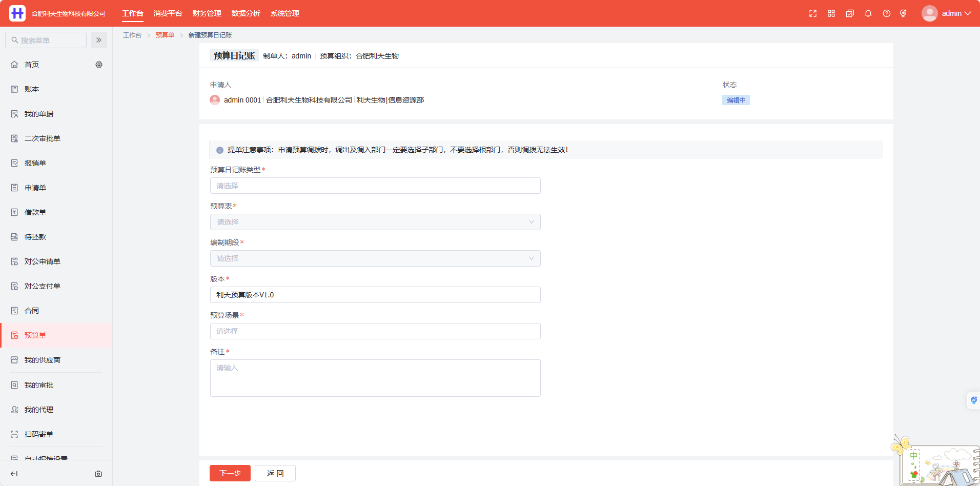Click 返回 button
The width and height of the screenshot is (980, 486).
(275, 473)
